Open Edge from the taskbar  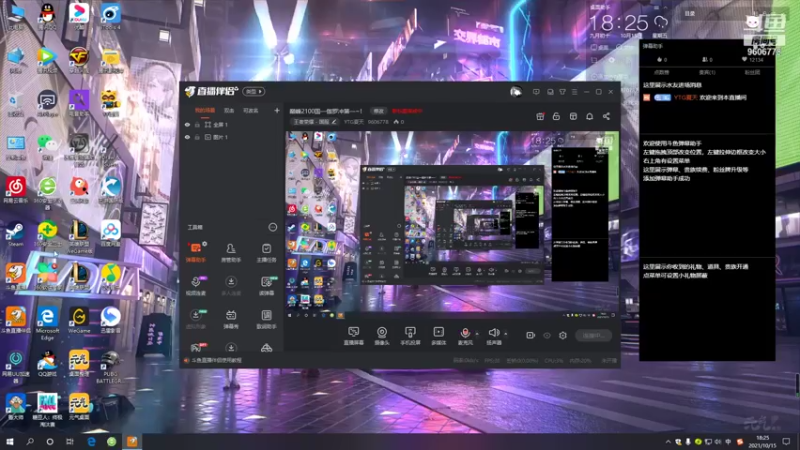(91, 441)
